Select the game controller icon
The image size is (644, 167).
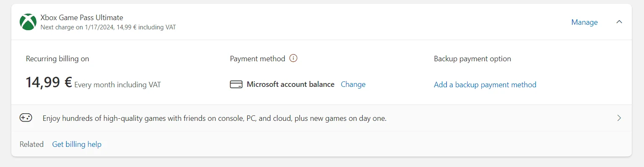pos(26,118)
